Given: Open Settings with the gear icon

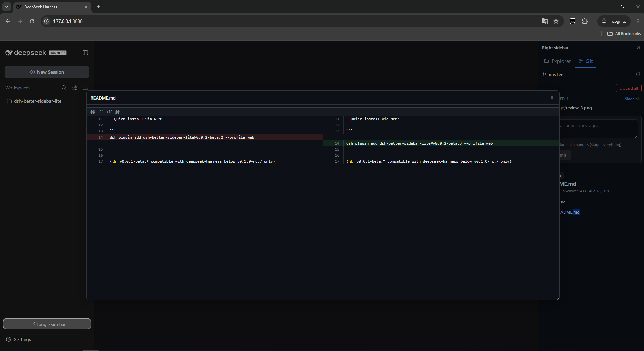Looking at the screenshot, I should pyautogui.click(x=9, y=339).
